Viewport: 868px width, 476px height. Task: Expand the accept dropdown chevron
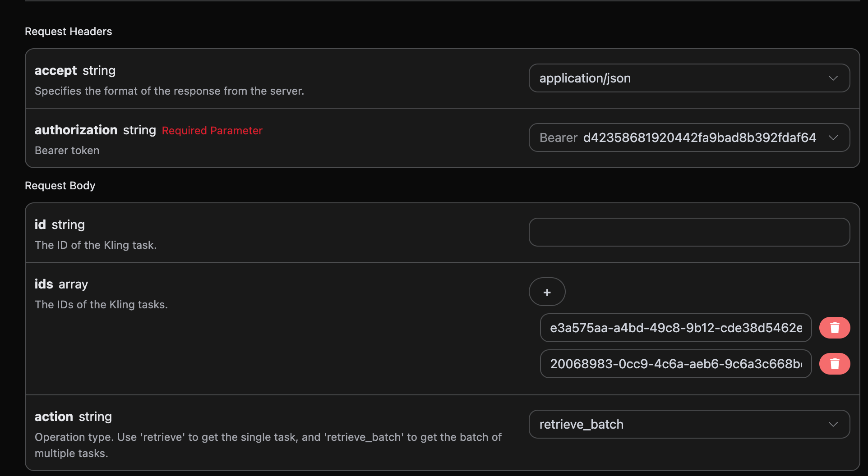click(x=833, y=78)
